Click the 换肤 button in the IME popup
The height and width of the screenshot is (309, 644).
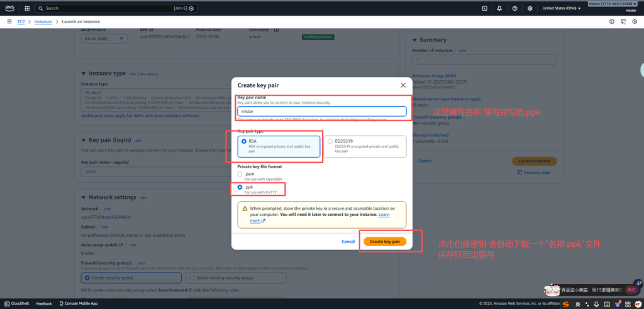(631, 290)
